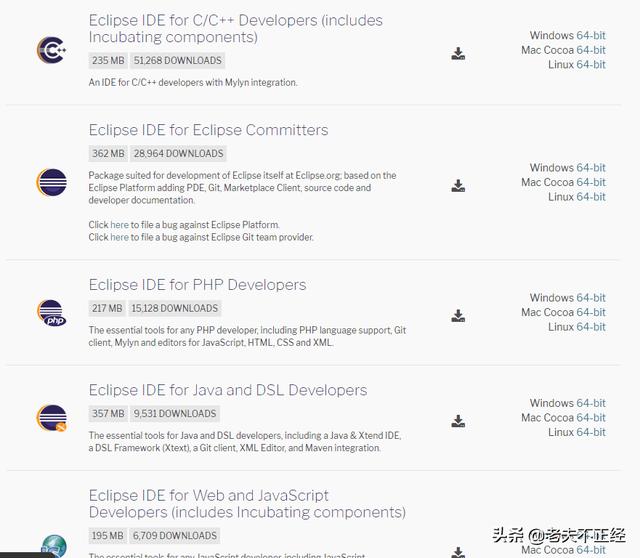
Task: Click 'here' link to file Eclipse Platform bug
Action: (x=119, y=225)
